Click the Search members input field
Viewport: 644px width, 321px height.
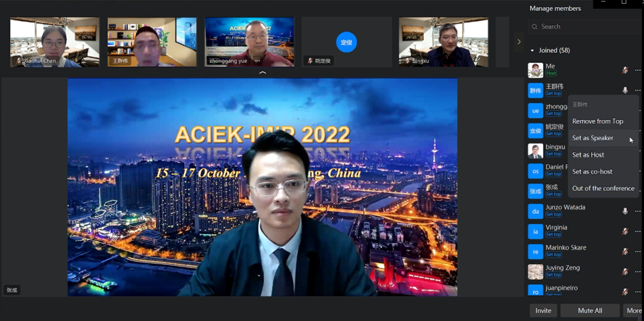tap(586, 26)
